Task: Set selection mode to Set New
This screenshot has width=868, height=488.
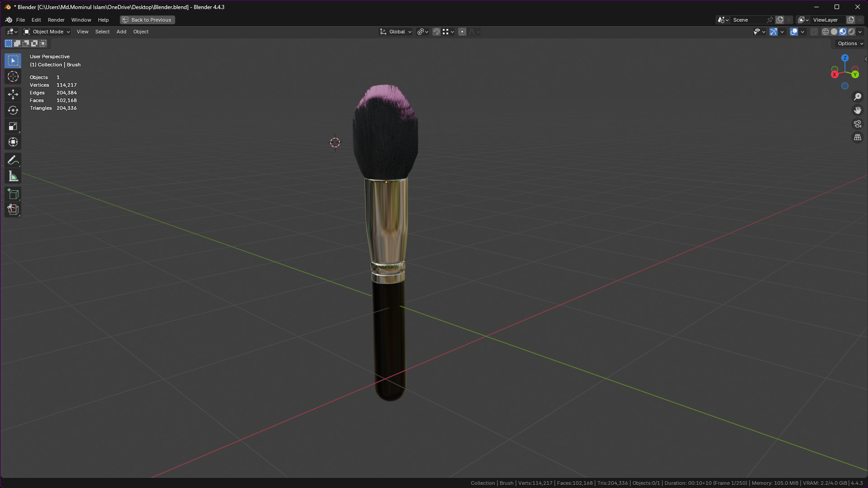Action: tap(9, 43)
